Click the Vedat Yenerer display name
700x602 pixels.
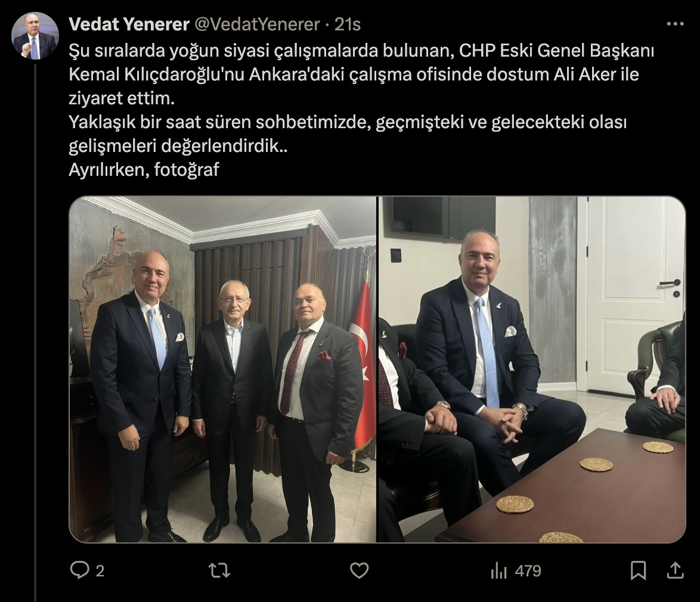point(129,24)
